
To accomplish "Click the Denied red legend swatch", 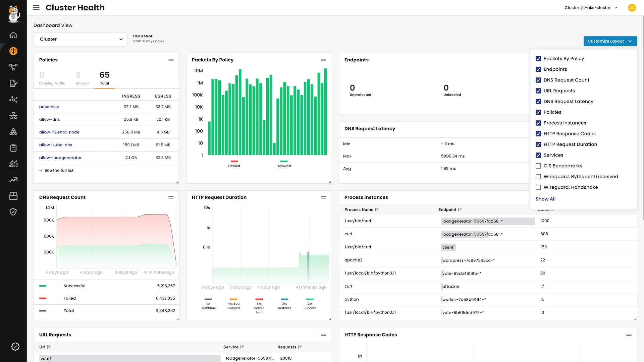I will pyautogui.click(x=234, y=162).
